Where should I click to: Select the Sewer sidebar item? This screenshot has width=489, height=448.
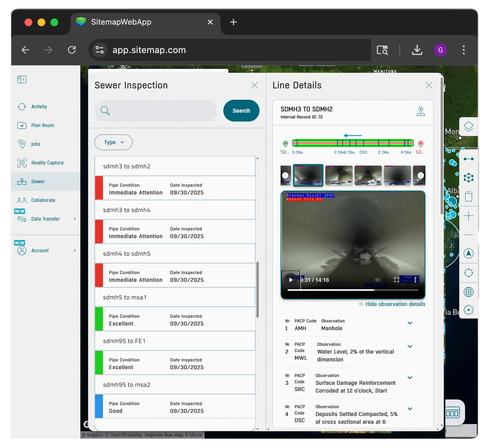46,182
